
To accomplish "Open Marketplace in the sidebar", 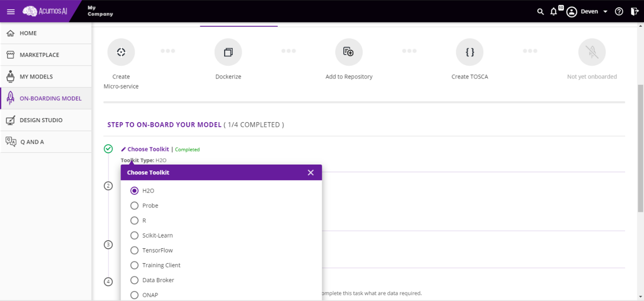I will click(39, 55).
